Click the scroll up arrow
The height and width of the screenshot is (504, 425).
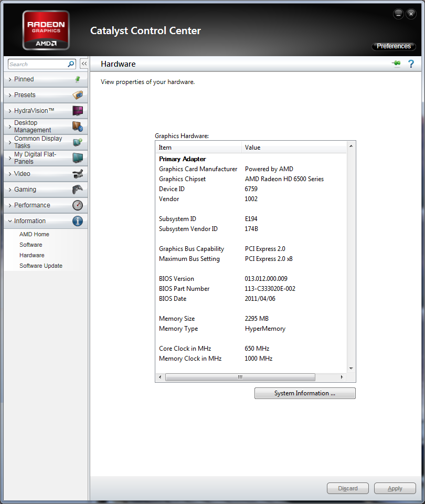pos(351,146)
